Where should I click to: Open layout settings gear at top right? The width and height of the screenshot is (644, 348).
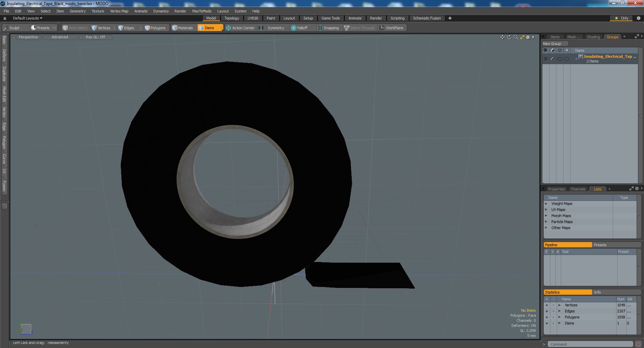coord(639,18)
